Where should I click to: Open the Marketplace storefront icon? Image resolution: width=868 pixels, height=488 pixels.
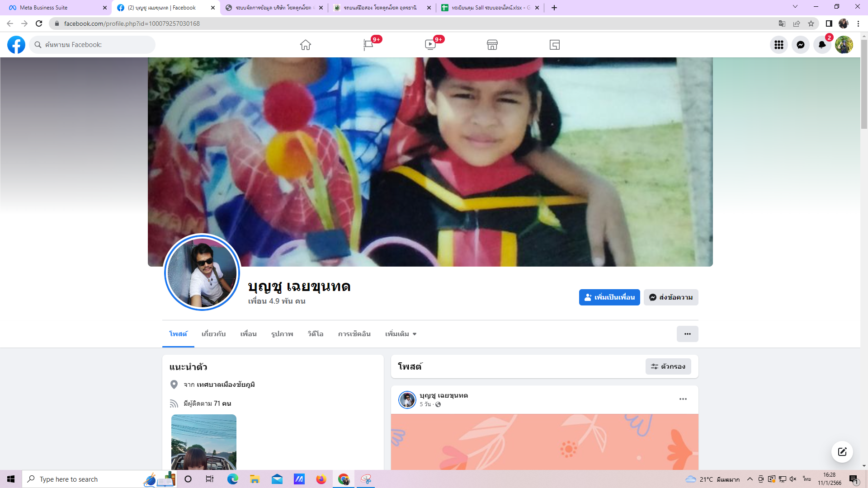(x=492, y=45)
